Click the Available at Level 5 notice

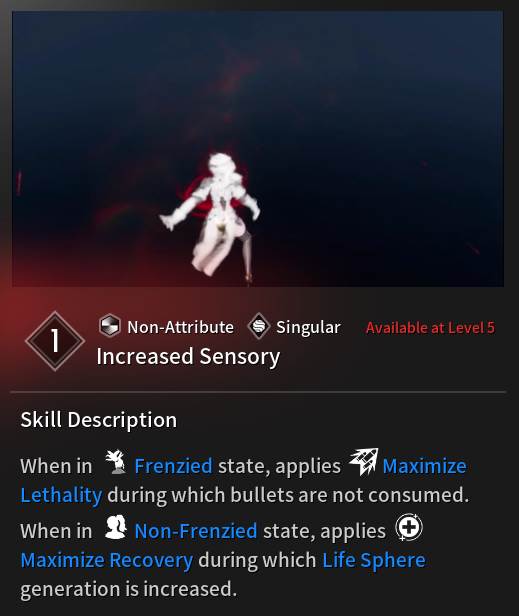tap(430, 328)
